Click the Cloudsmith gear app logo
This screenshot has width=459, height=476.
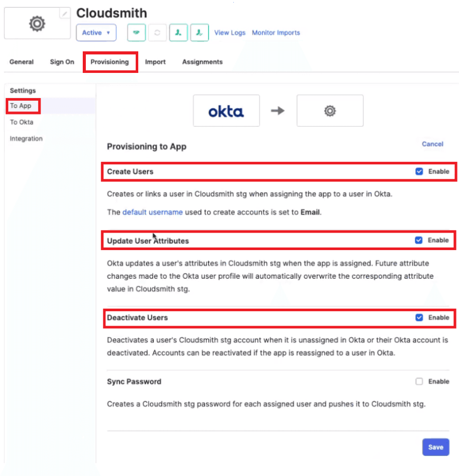pyautogui.click(x=37, y=24)
